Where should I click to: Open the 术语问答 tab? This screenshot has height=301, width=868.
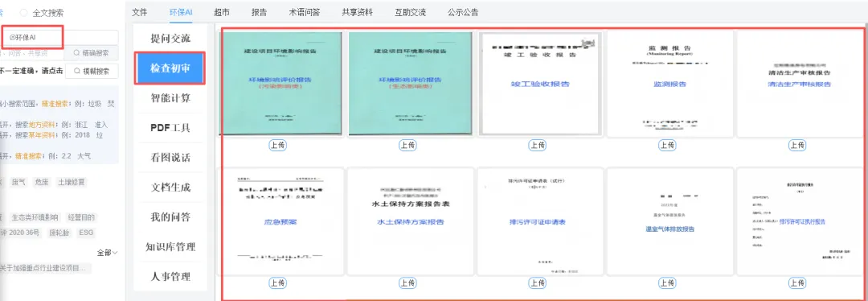click(304, 12)
